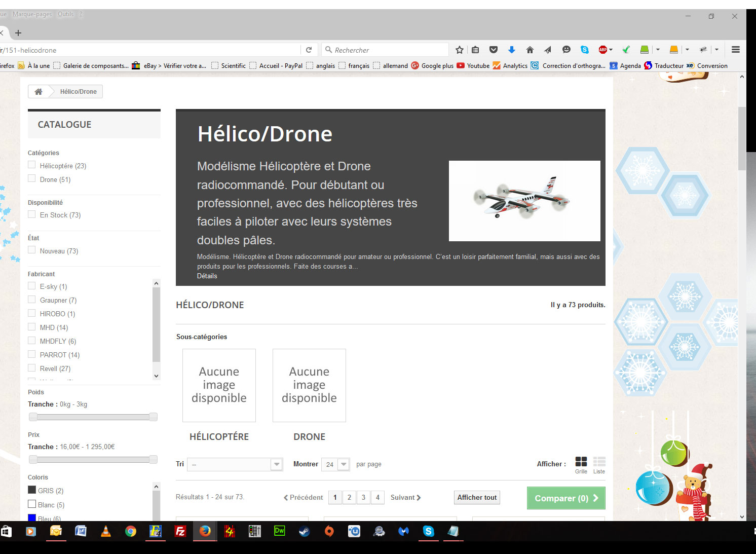Check the Revell (27) manufacturer filter
The width and height of the screenshot is (756, 554).
(x=32, y=367)
